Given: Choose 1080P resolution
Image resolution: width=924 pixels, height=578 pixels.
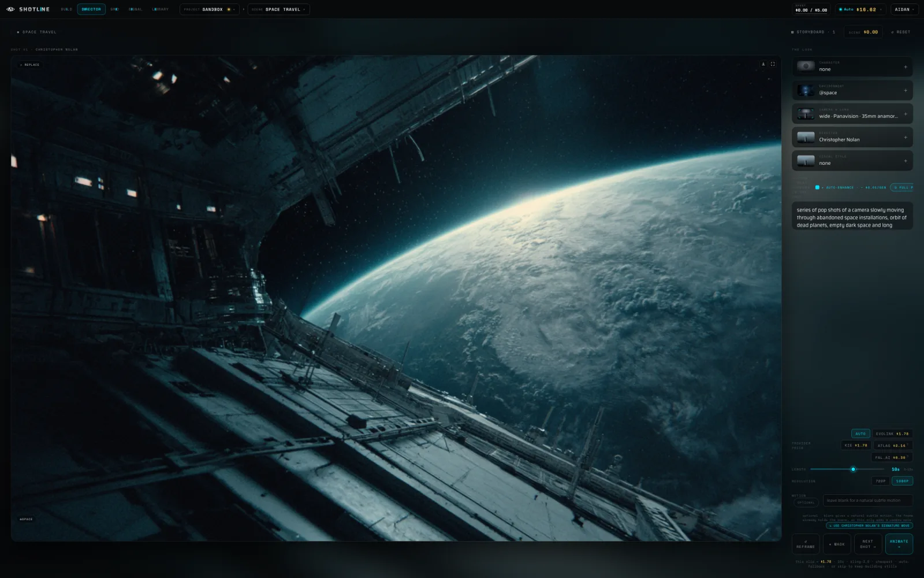Looking at the screenshot, I should point(902,481).
